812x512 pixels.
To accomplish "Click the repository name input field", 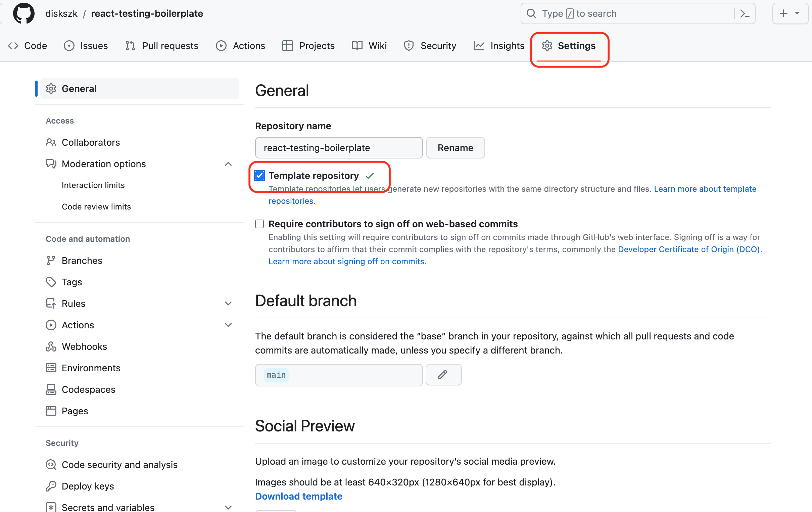I will 339,148.
